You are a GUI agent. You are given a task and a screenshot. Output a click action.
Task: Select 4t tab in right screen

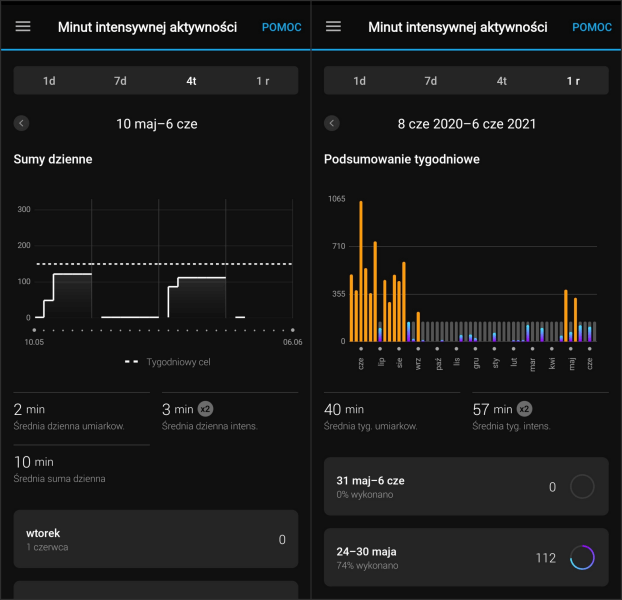502,81
